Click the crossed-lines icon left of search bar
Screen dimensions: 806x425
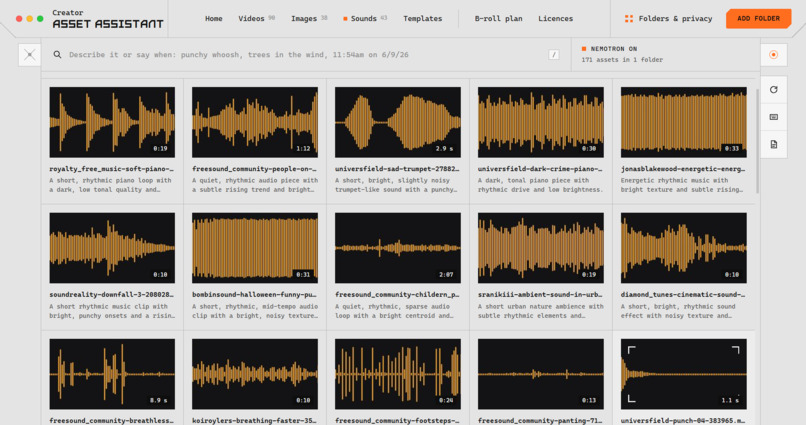29,54
